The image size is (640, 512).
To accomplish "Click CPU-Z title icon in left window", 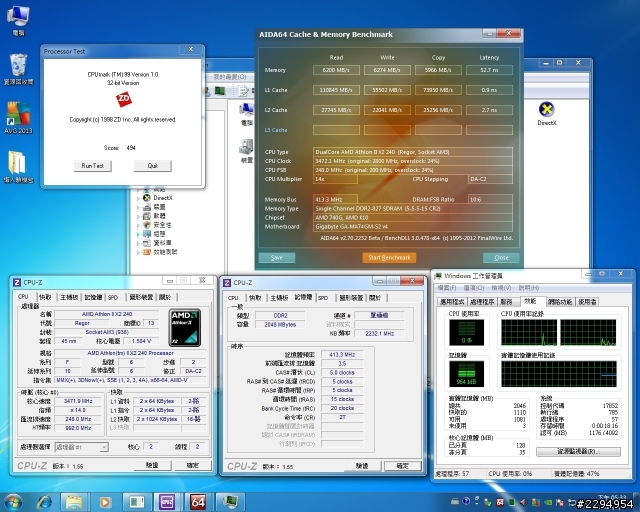I will tap(17, 283).
